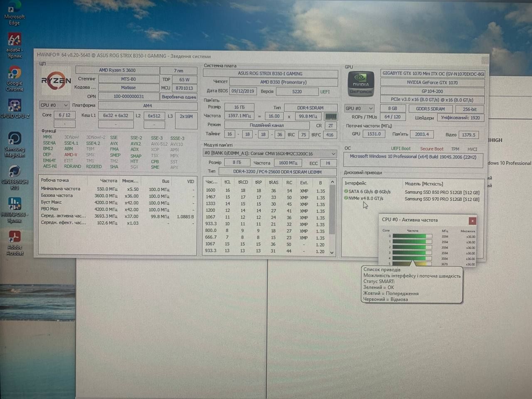Click the PCIe v3.0 x16 interface field
This screenshot has width=532, height=399.
[432, 100]
